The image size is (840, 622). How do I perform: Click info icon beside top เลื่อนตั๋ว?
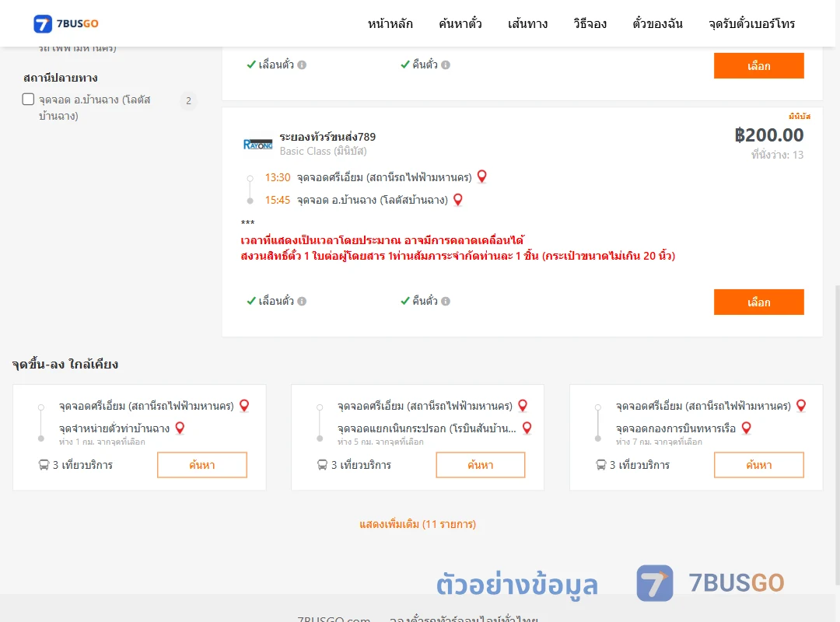point(302,65)
